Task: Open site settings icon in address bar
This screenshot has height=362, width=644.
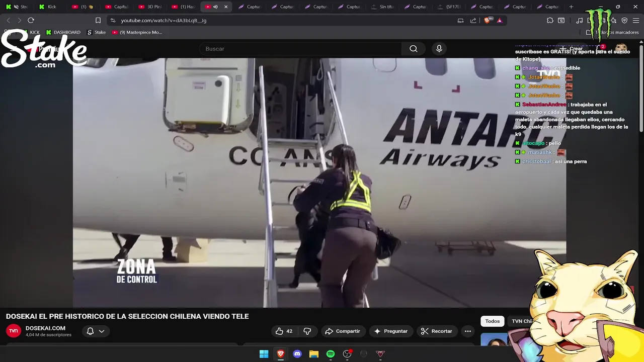Action: coord(113,20)
